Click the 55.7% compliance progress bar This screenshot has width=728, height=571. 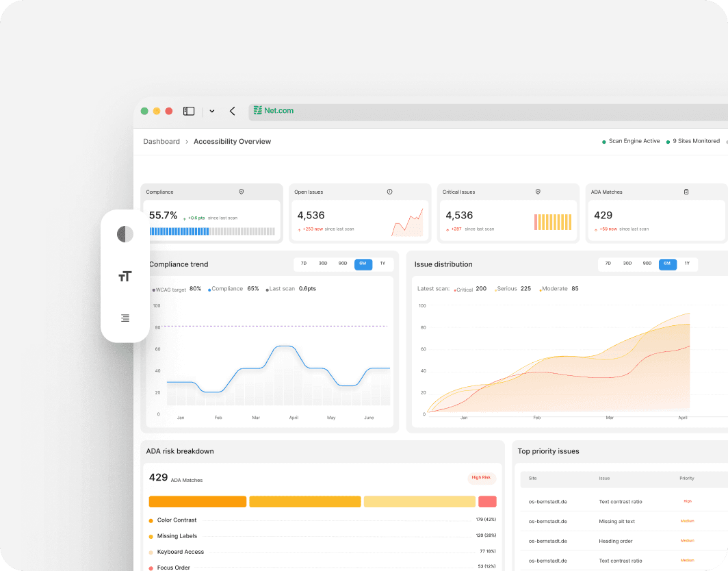click(212, 231)
